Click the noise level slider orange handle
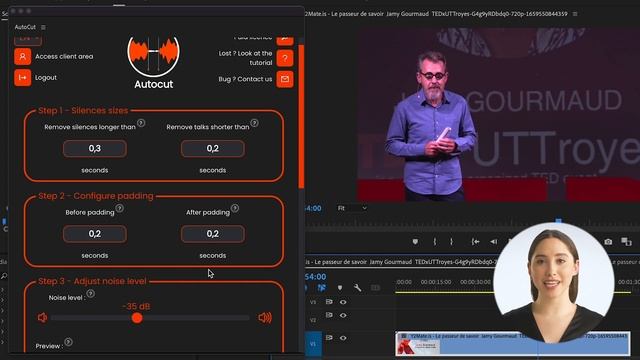 tap(137, 318)
